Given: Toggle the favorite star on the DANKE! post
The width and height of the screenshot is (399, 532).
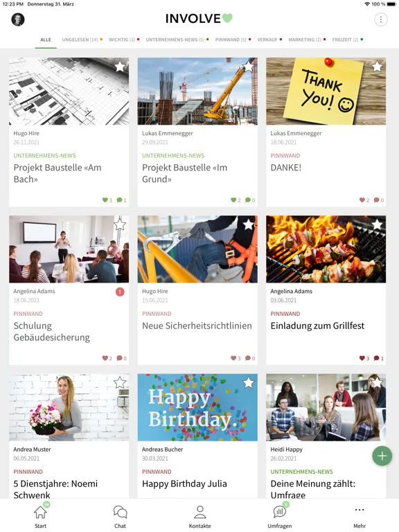Looking at the screenshot, I should [377, 66].
